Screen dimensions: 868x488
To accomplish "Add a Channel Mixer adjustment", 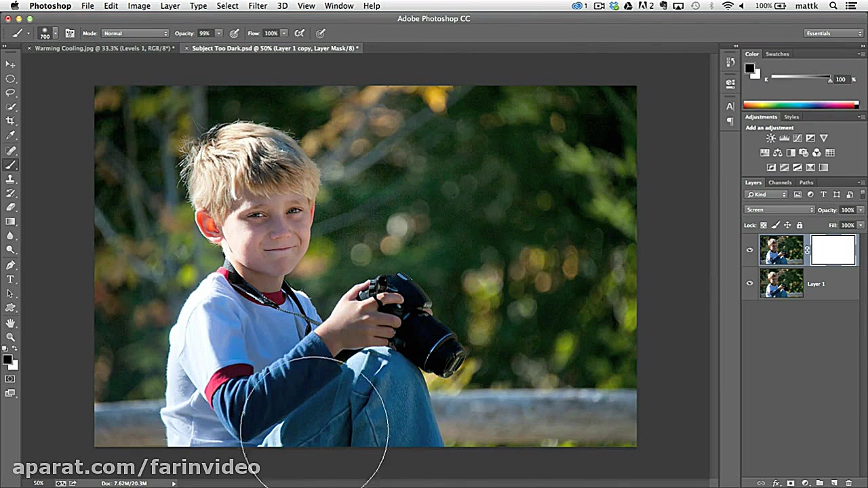I will (816, 152).
